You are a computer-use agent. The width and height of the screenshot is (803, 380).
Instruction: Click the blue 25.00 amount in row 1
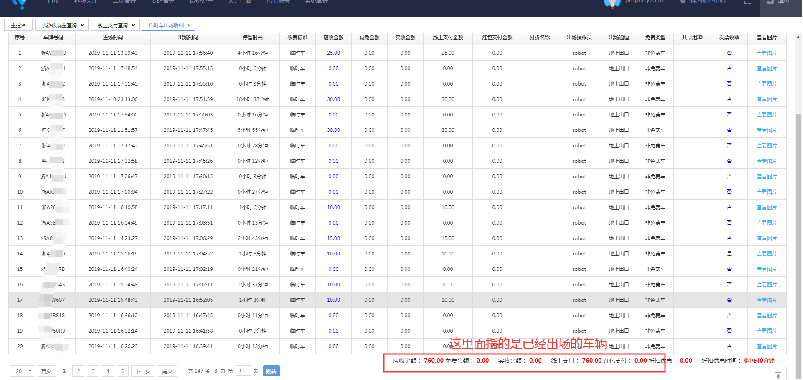[x=333, y=53]
